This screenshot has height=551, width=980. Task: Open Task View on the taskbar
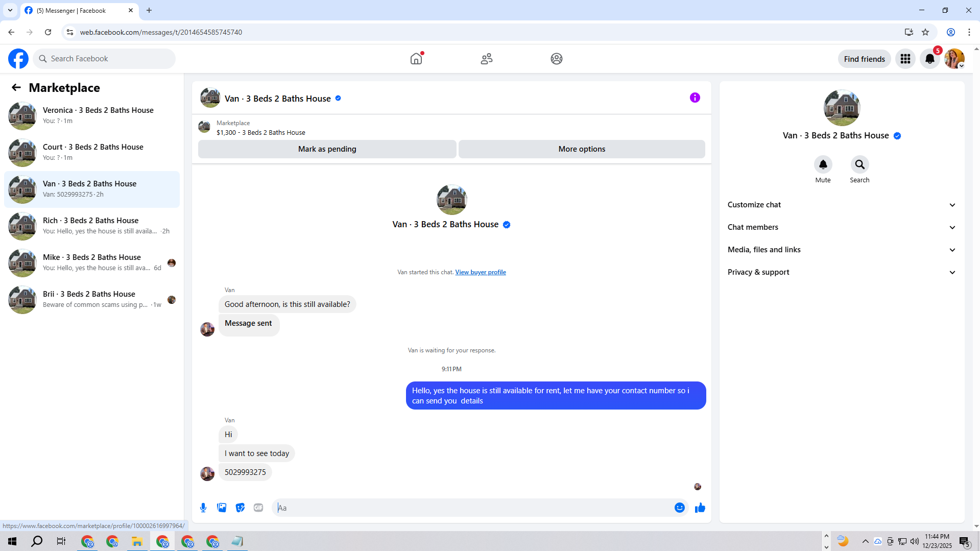(61, 541)
